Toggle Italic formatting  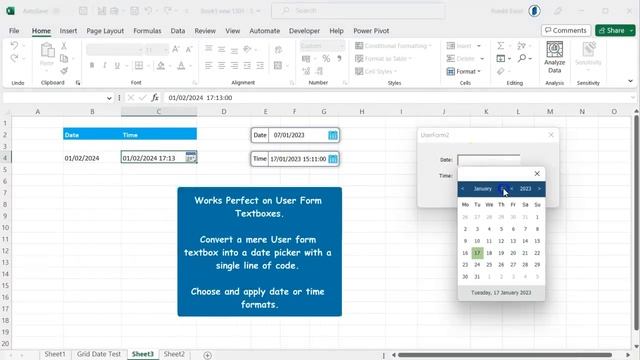104,65
